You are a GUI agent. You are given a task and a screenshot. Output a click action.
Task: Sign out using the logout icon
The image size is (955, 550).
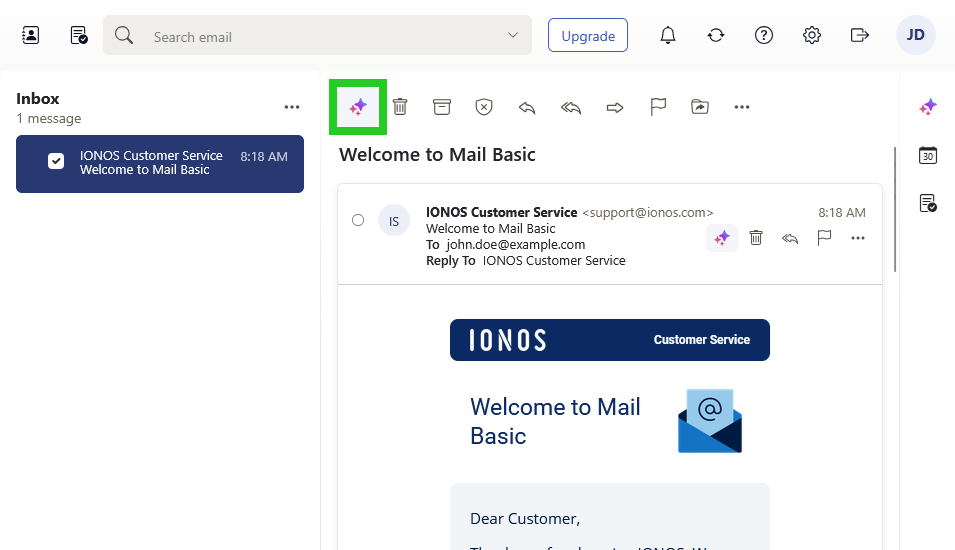point(859,35)
